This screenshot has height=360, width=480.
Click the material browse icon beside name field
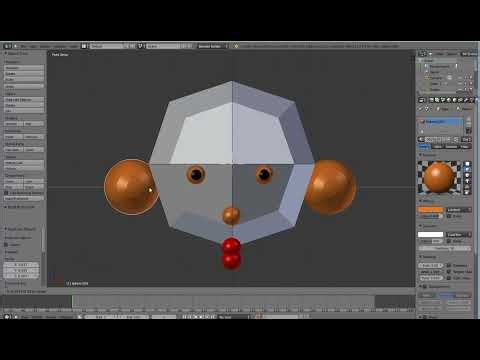421,139
